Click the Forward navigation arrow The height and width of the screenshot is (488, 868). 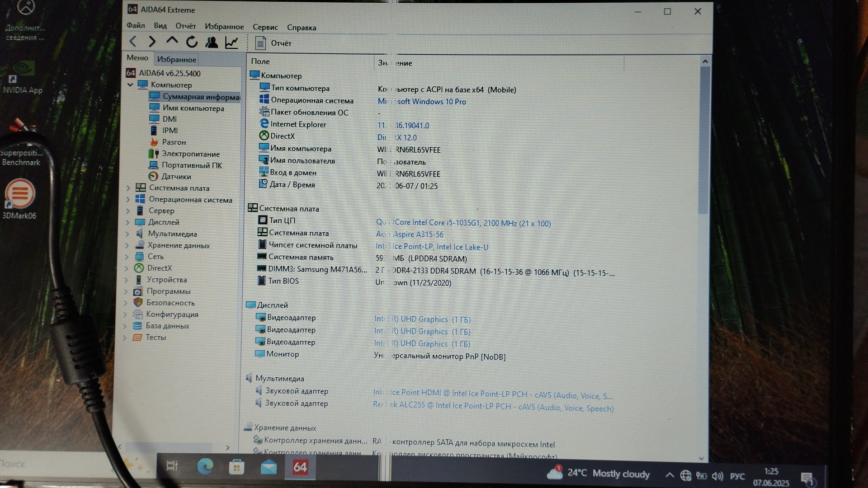(152, 42)
